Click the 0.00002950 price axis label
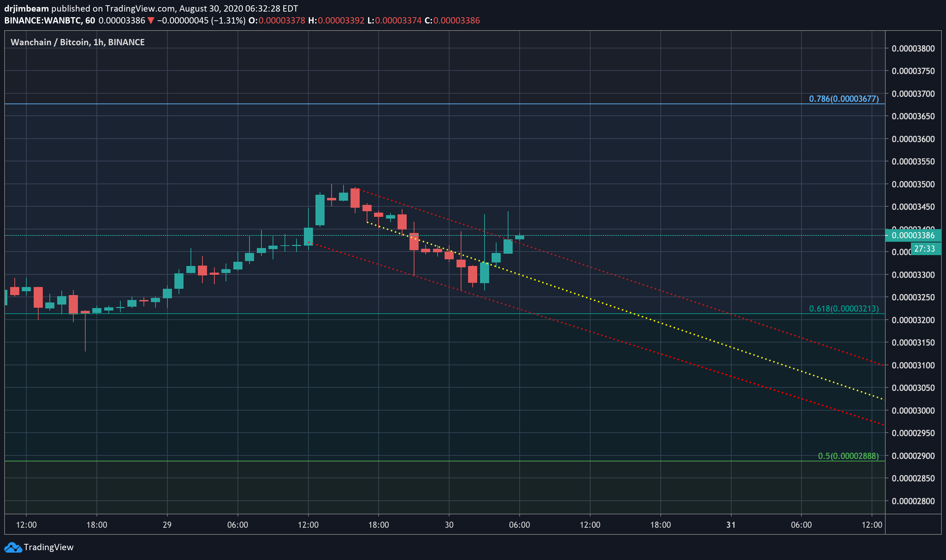Screen dimensions: 946x560 coord(913,433)
